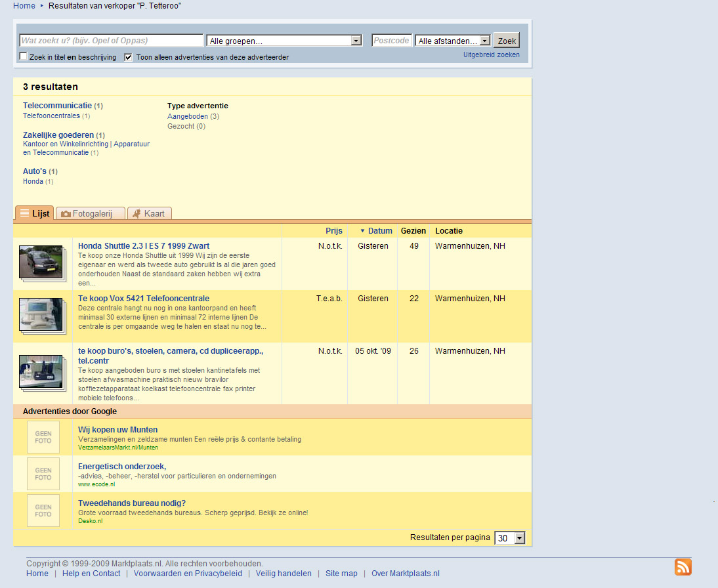Sort results by the Prijs column

(333, 231)
